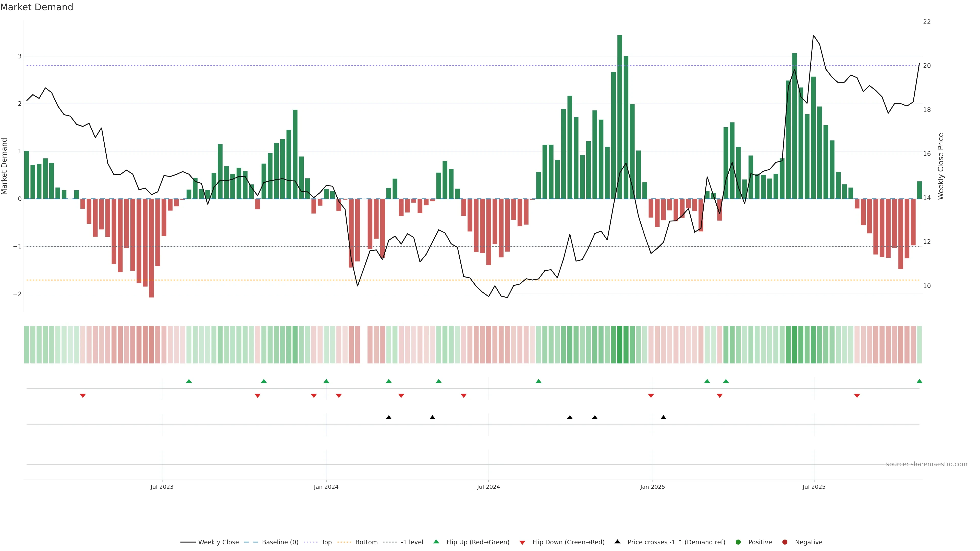Toggle the Bottom legend entry
The image size is (980, 551).
[366, 542]
